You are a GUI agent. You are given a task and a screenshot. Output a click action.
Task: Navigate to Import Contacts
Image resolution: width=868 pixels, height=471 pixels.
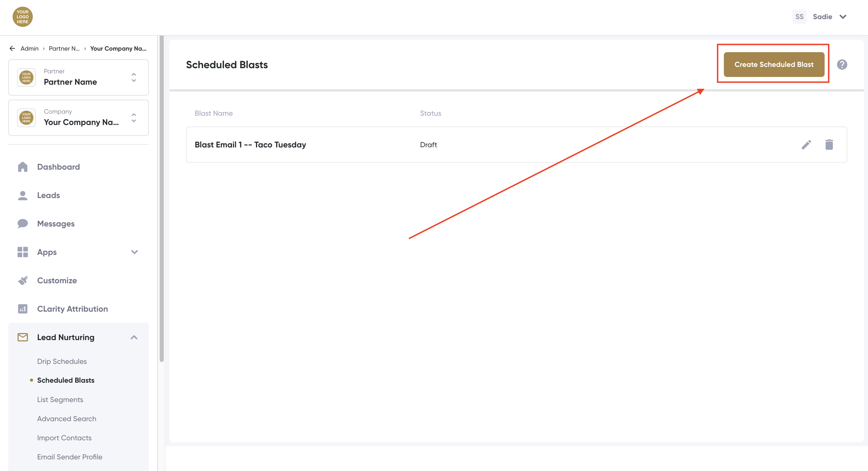(64, 438)
